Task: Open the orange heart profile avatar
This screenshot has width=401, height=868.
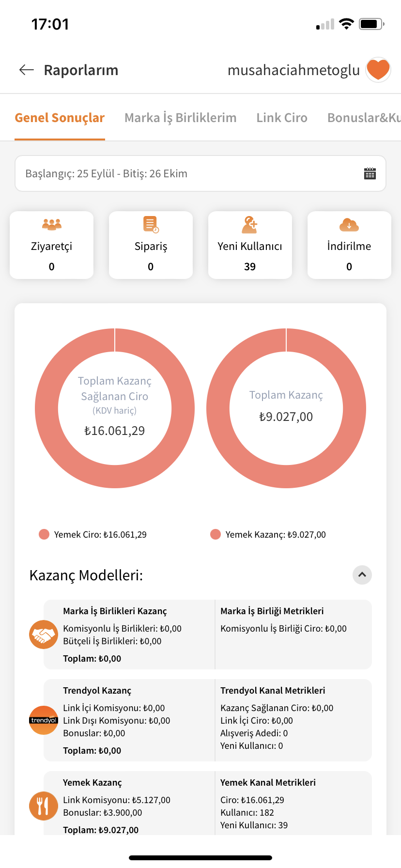Action: (x=378, y=70)
